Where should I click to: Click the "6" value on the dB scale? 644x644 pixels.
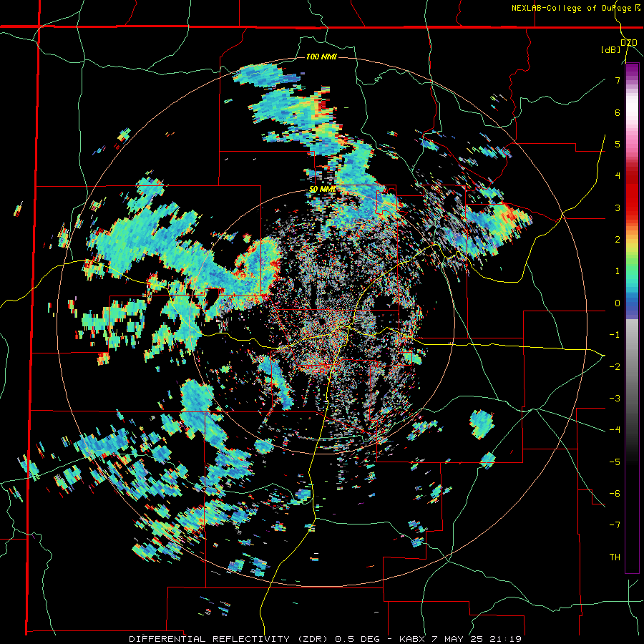pyautogui.click(x=618, y=112)
